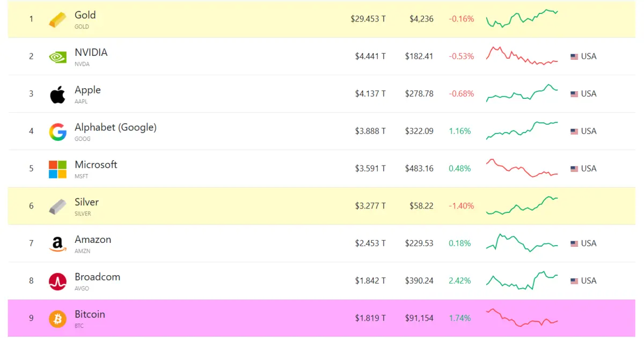Click the Broadcom red logo

click(x=58, y=281)
